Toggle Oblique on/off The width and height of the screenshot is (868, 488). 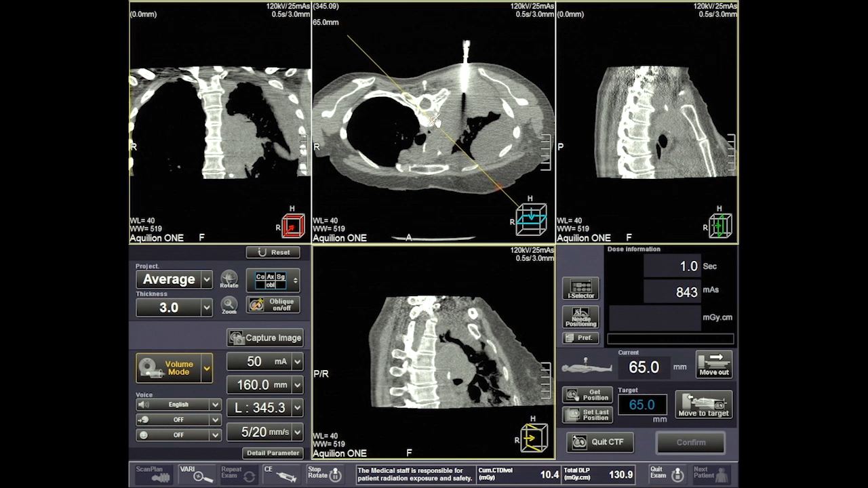[273, 305]
